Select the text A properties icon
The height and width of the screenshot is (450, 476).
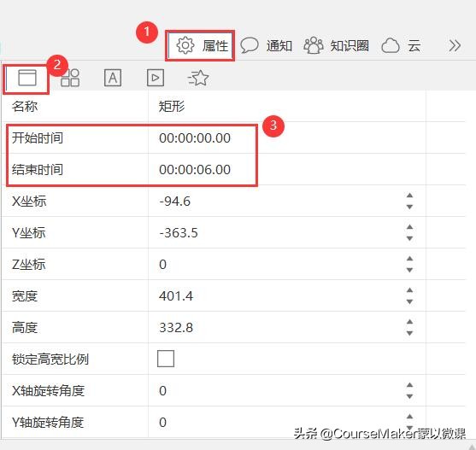click(113, 78)
